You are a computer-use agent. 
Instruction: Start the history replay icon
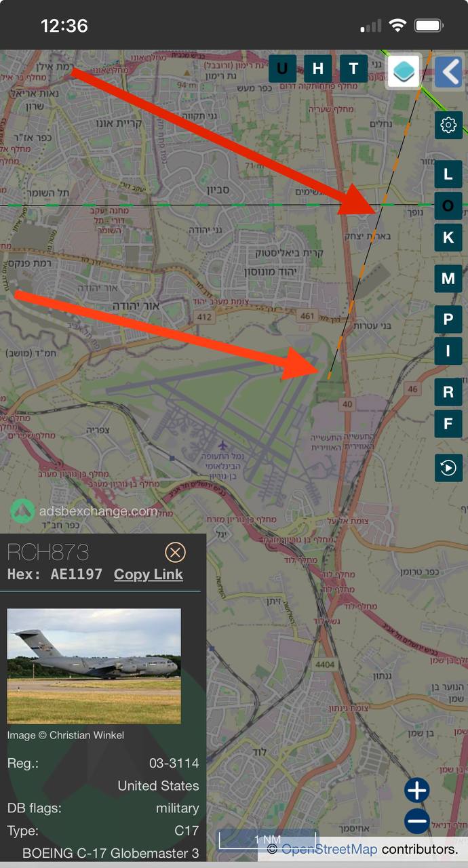click(448, 468)
